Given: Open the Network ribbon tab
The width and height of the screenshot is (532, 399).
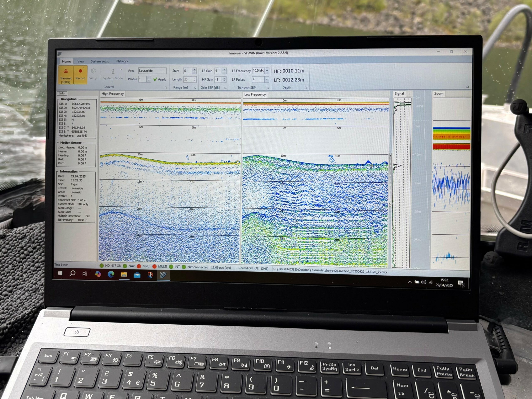Looking at the screenshot, I should pyautogui.click(x=122, y=61).
